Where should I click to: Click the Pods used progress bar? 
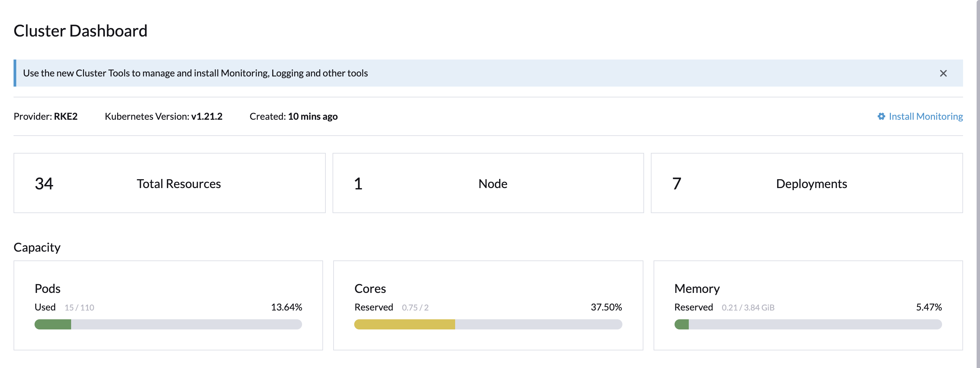(x=168, y=324)
